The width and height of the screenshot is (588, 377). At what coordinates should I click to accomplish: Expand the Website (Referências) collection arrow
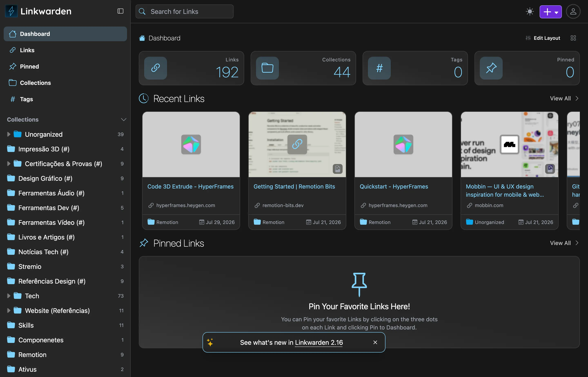(x=9, y=310)
